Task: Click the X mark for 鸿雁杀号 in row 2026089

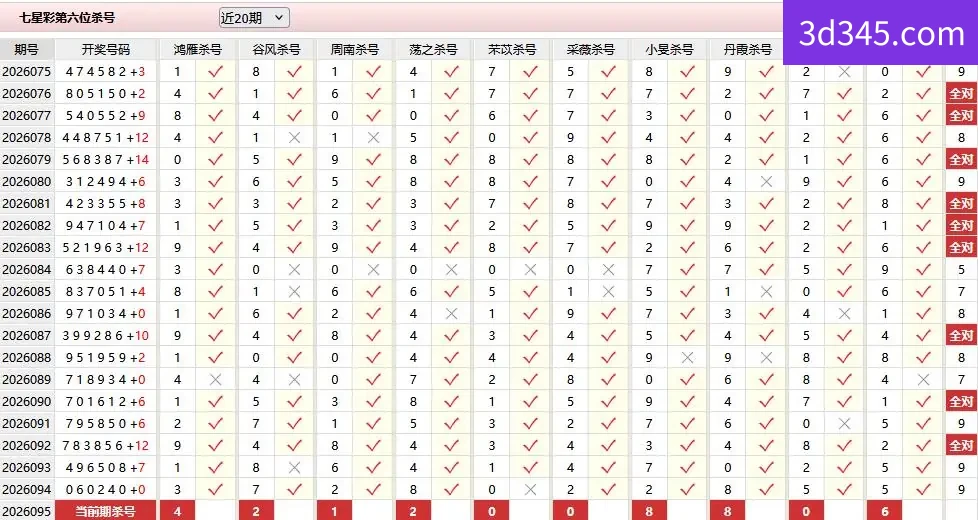Action: tap(215, 379)
